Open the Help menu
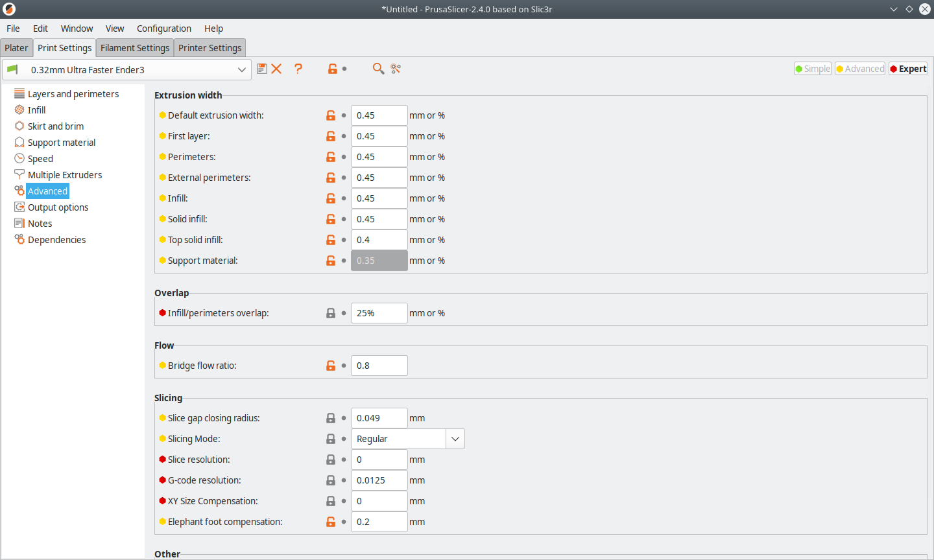 click(x=213, y=29)
